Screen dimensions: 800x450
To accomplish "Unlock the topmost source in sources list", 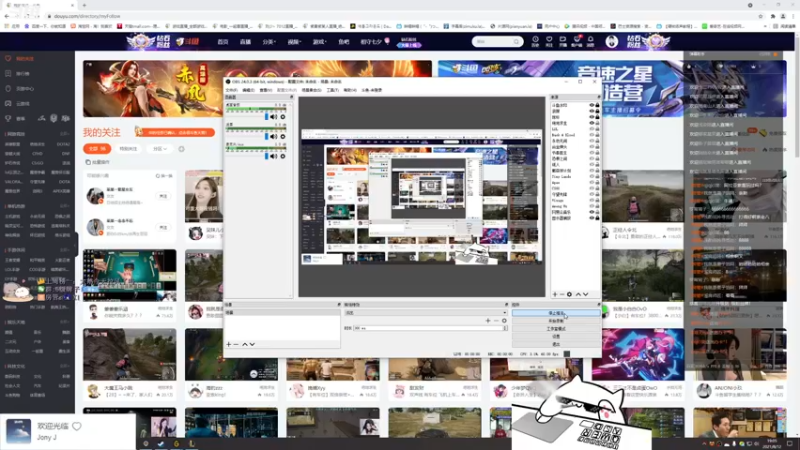I will click(597, 105).
